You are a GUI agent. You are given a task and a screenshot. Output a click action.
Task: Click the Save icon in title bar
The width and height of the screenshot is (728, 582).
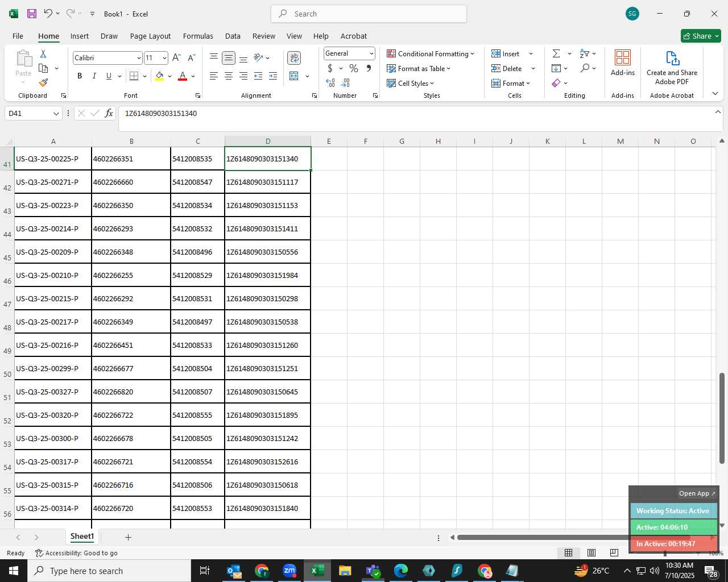click(32, 14)
